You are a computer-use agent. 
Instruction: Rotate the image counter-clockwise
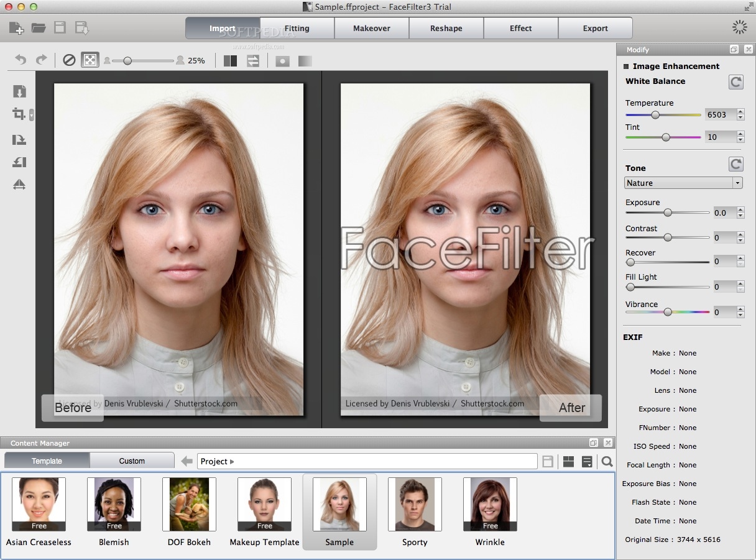pyautogui.click(x=19, y=163)
